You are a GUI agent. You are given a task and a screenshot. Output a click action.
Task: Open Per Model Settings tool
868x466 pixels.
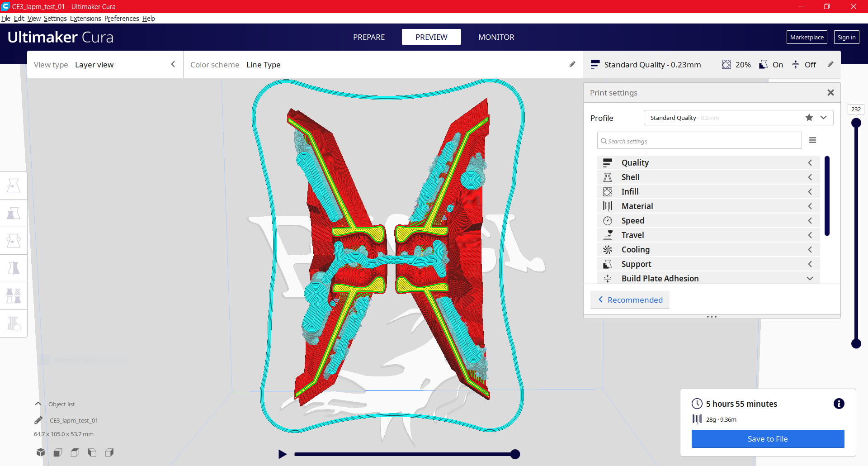(x=14, y=296)
